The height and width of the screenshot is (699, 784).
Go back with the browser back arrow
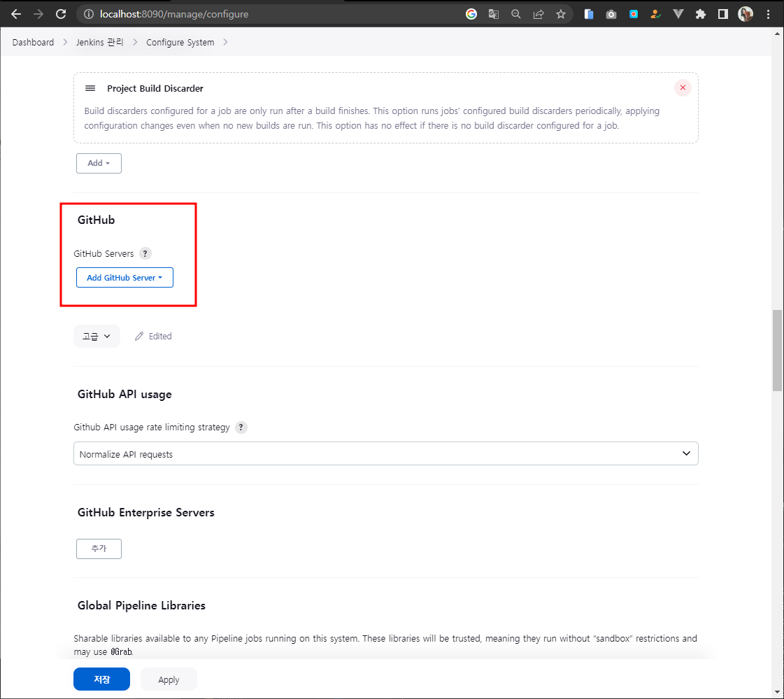pos(16,14)
